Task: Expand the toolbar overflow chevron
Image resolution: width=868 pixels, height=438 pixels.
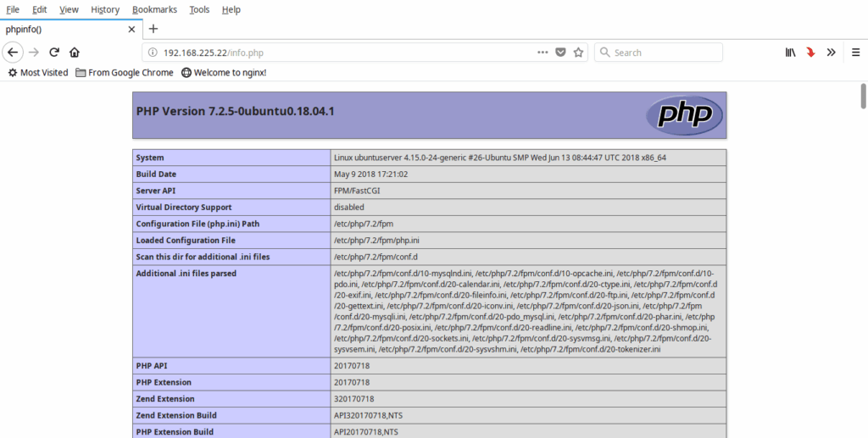Action: (x=831, y=53)
